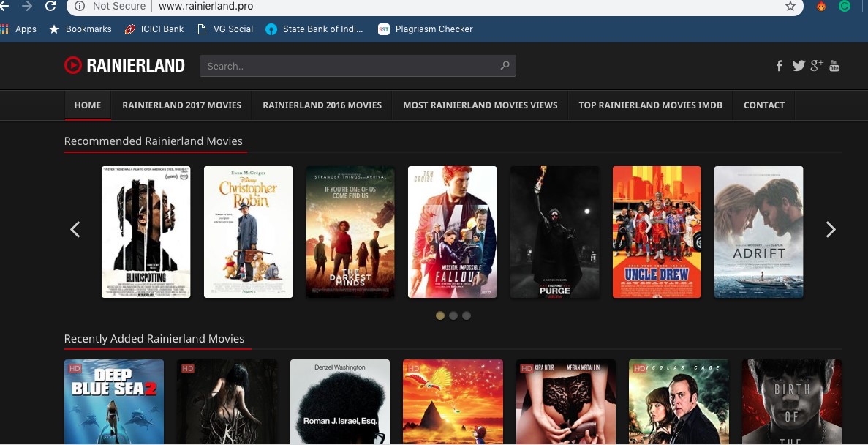Image resolution: width=868 pixels, height=445 pixels.
Task: Open the VG Social bookmark
Action: coord(225,29)
